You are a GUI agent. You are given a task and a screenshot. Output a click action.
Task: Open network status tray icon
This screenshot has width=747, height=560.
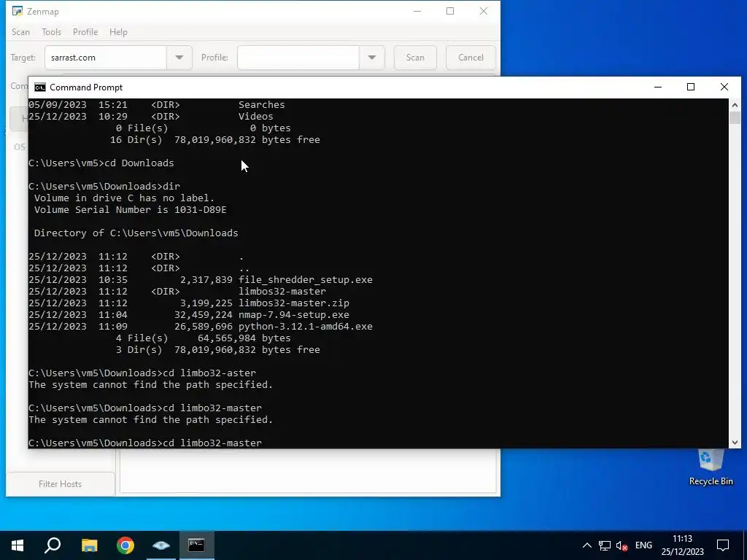click(x=605, y=545)
